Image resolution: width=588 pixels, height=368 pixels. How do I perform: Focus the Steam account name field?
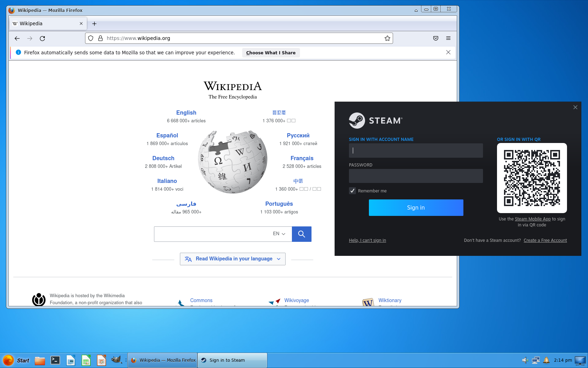pos(416,150)
